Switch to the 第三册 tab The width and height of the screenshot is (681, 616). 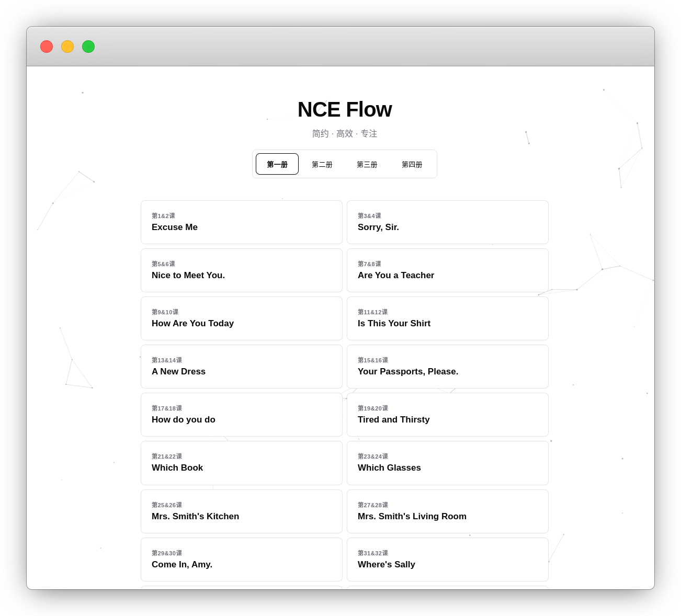click(x=367, y=164)
